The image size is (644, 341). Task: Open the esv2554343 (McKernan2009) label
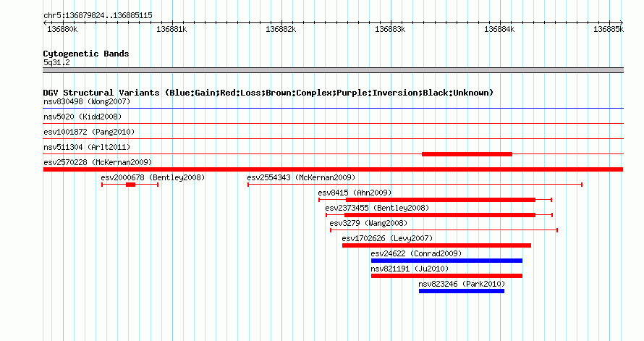pyautogui.click(x=301, y=177)
